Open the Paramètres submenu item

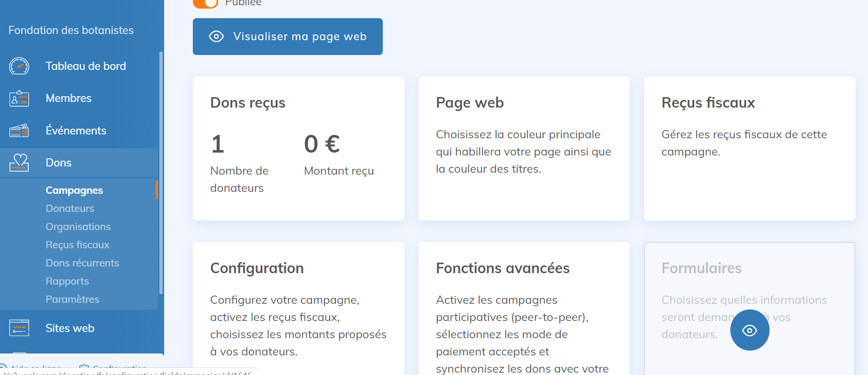coord(72,299)
